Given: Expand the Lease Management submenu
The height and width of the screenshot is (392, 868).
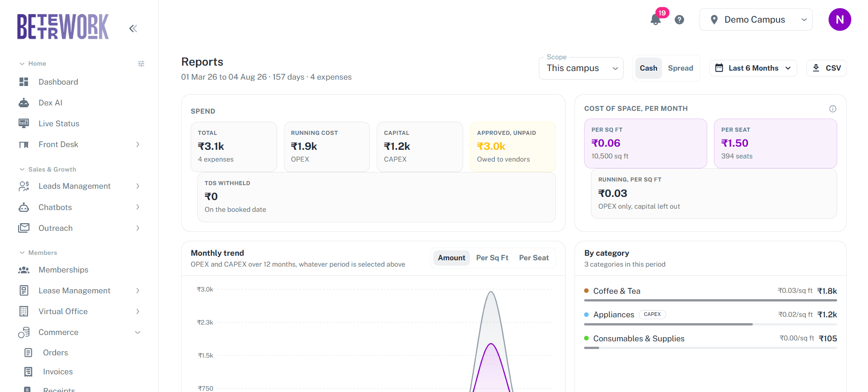Looking at the screenshot, I should pyautogui.click(x=138, y=291).
